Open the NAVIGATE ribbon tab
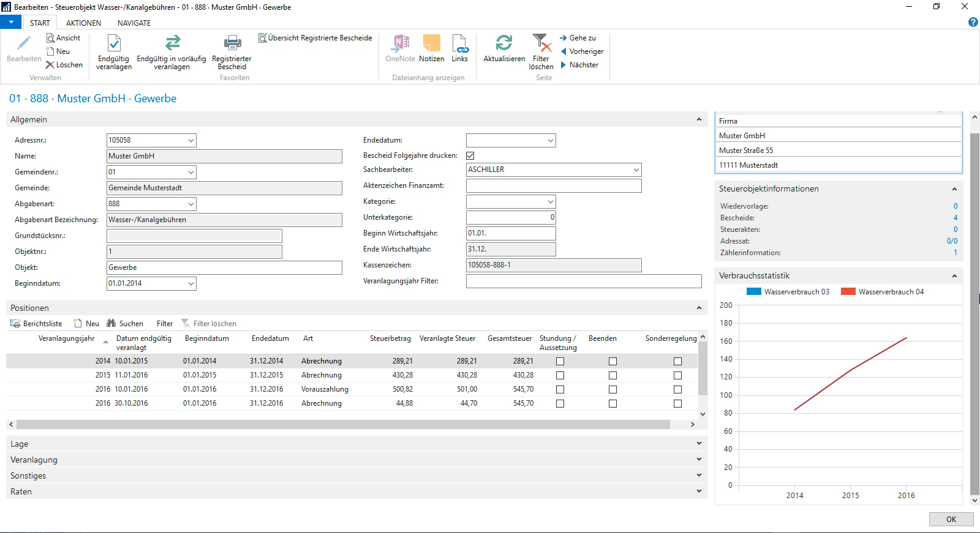Viewport: 980px width, 533px height. click(134, 23)
